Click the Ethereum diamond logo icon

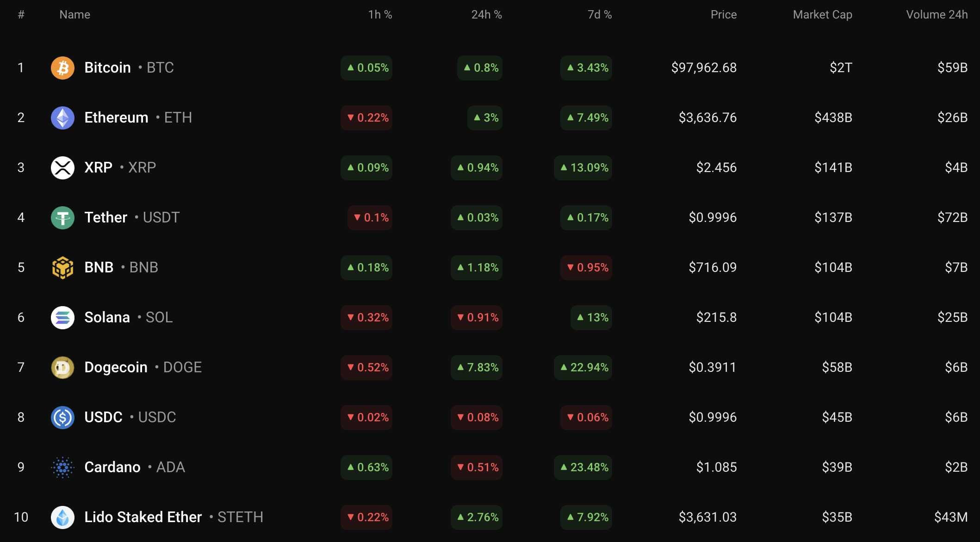pos(62,118)
